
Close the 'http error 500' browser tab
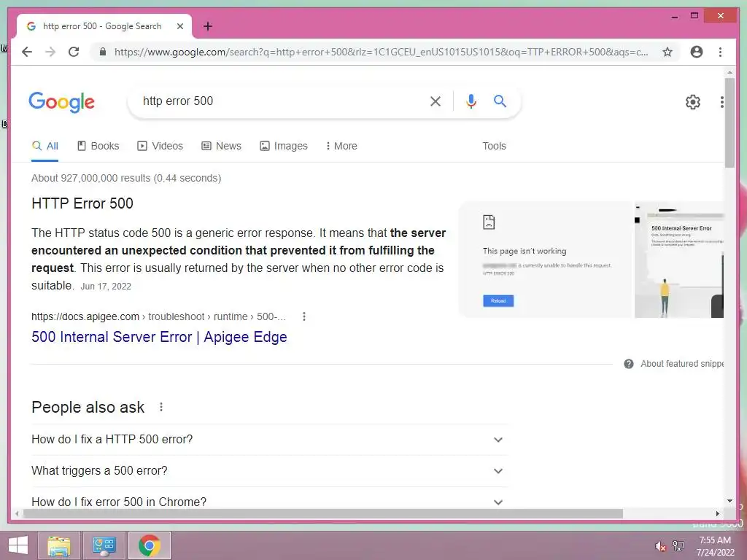[x=180, y=26]
